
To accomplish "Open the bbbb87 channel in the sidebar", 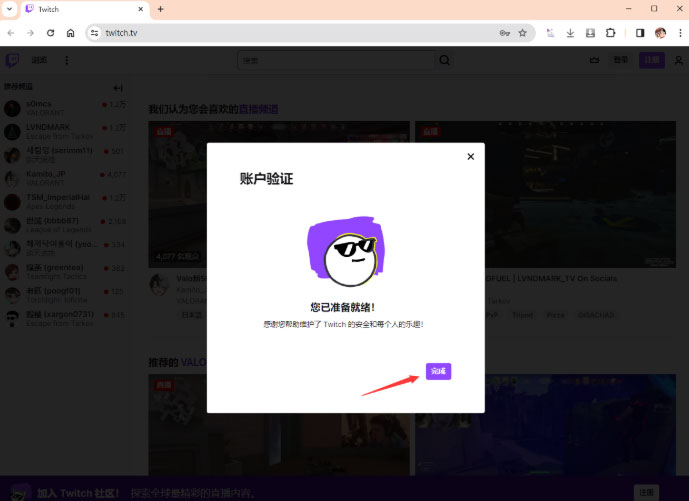I will tap(65, 225).
